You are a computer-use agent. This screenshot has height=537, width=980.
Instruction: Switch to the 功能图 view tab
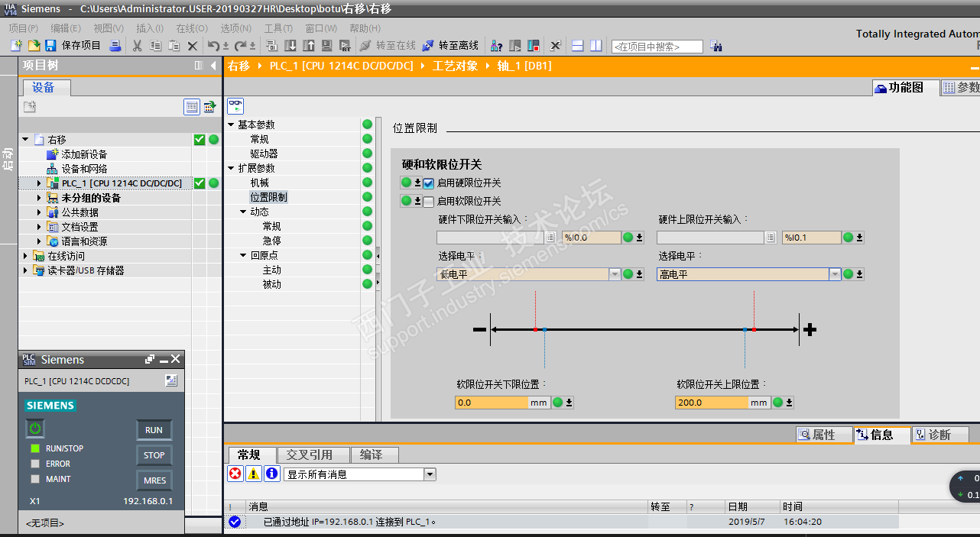tap(905, 88)
